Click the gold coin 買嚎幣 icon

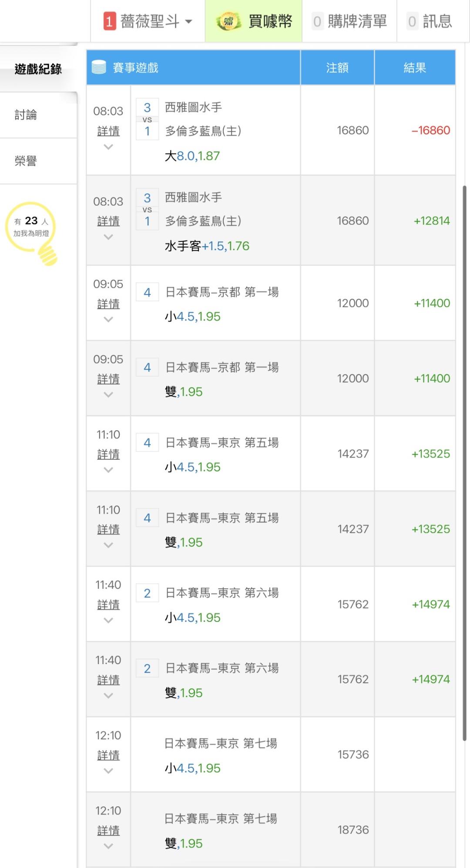pyautogui.click(x=228, y=21)
